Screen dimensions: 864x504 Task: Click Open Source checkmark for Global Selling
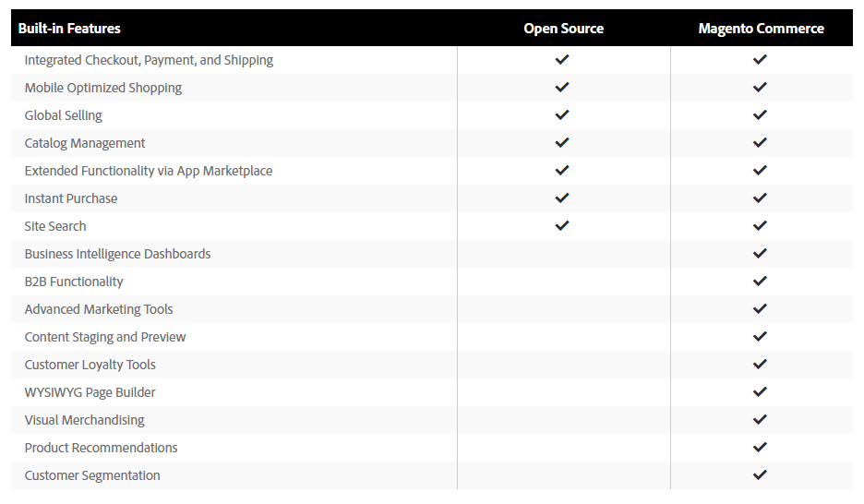click(x=562, y=114)
